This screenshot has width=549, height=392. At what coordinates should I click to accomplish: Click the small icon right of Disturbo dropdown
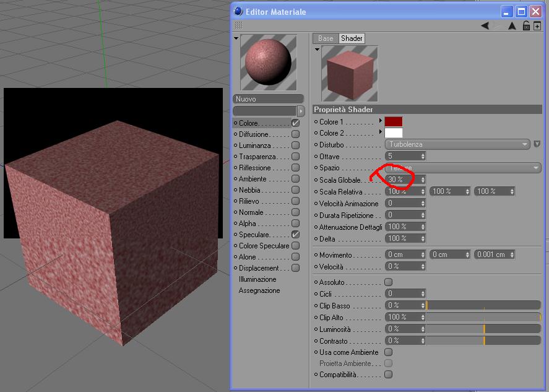tap(537, 144)
